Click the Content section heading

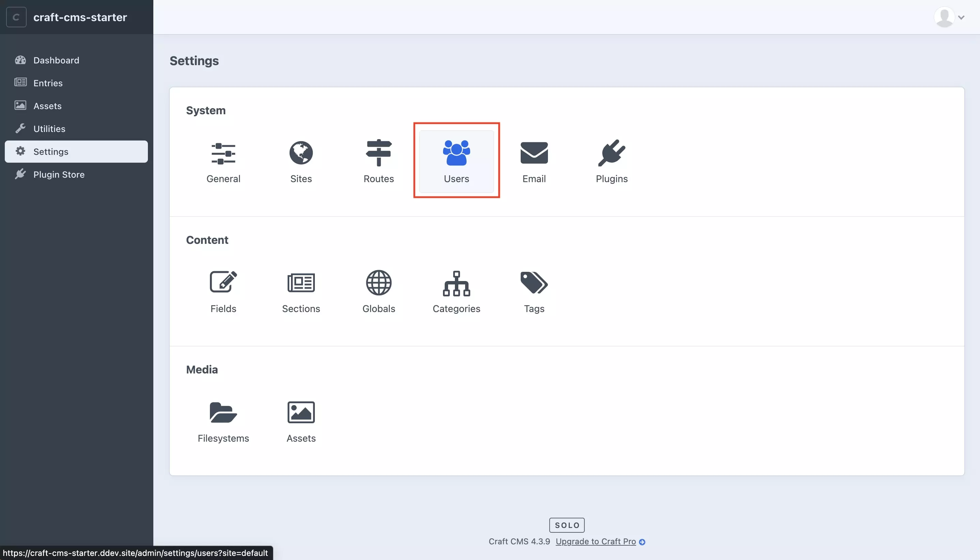point(207,240)
